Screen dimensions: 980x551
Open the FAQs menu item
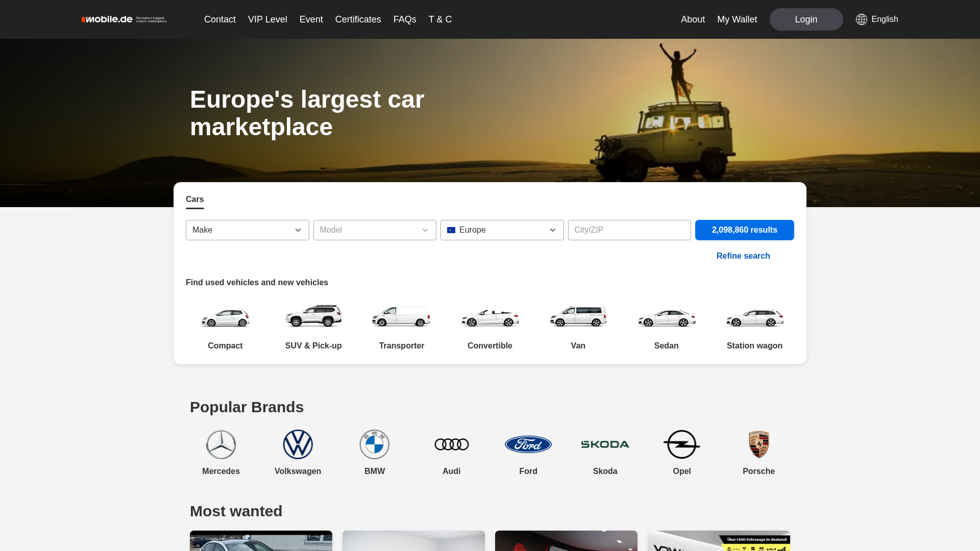coord(405,19)
